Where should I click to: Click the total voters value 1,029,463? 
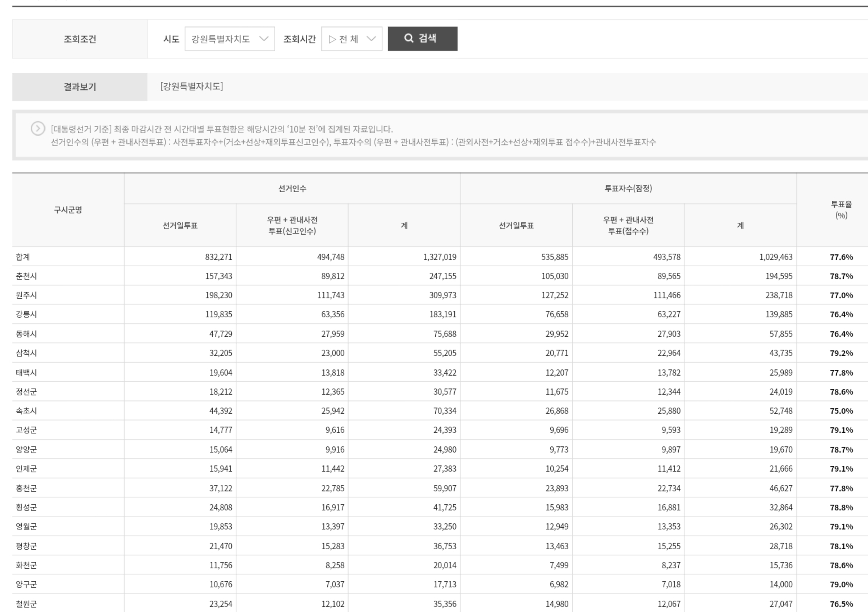pos(776,257)
